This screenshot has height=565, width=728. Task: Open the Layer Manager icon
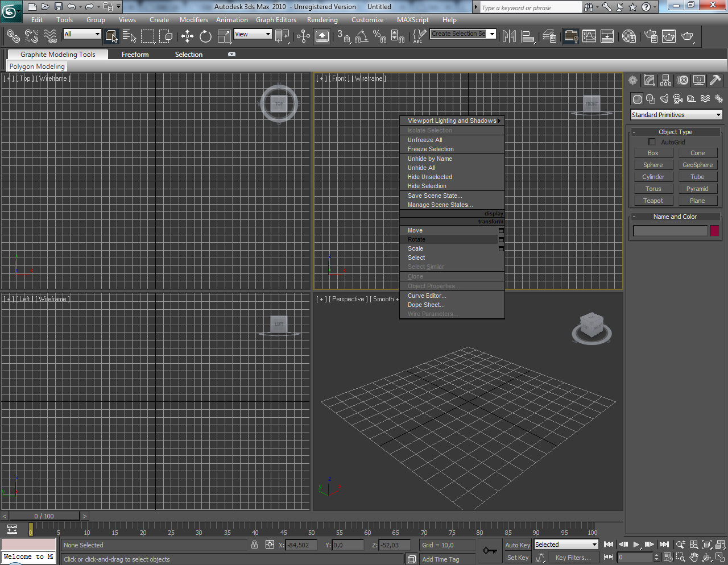click(549, 36)
